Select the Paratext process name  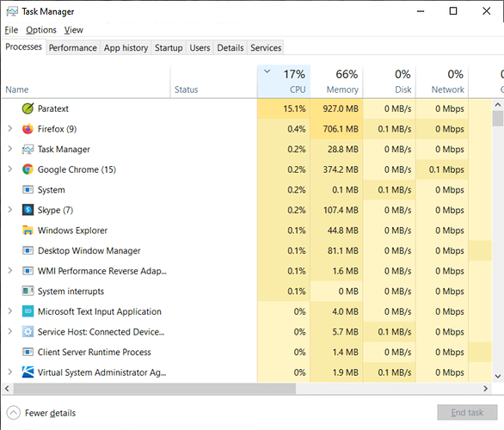coord(53,108)
